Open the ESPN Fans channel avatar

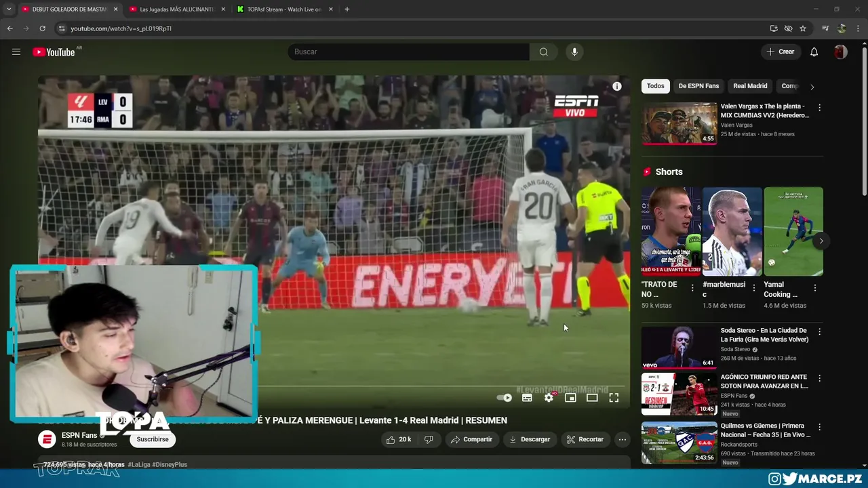pos(47,439)
